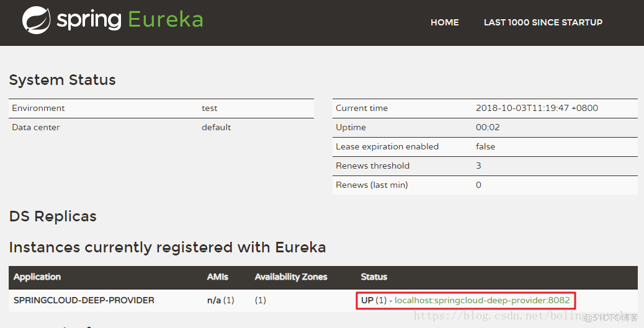Open the HOME navigation item
Image resolution: width=644 pixels, height=328 pixels.
444,22
